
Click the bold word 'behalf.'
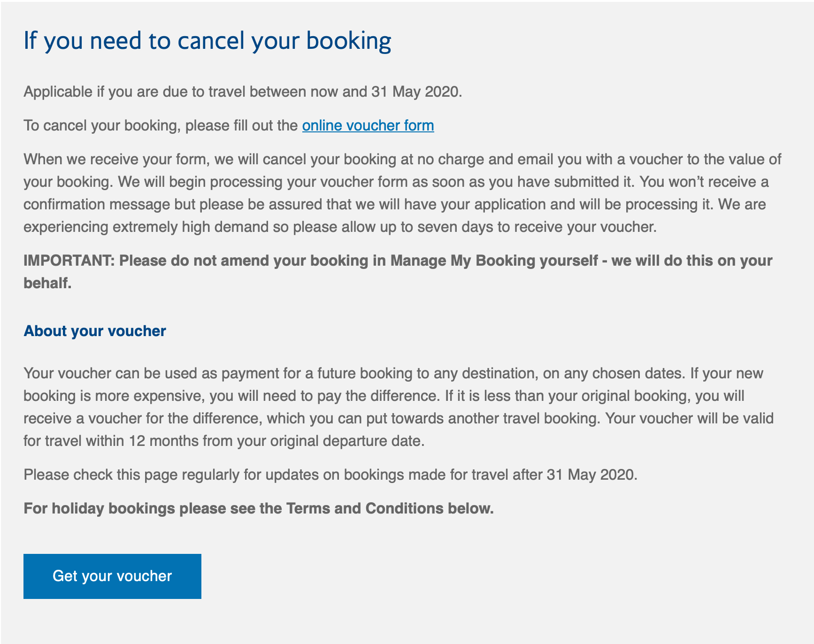(47, 283)
